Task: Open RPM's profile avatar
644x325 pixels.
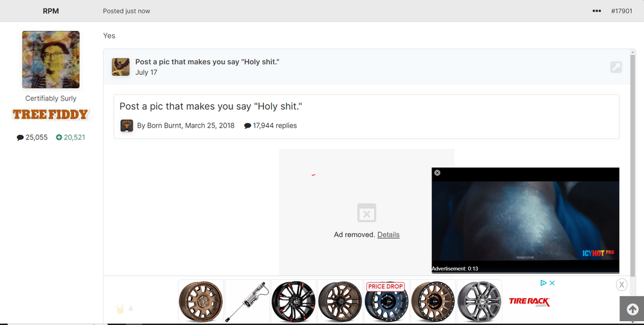Action: pos(51,59)
